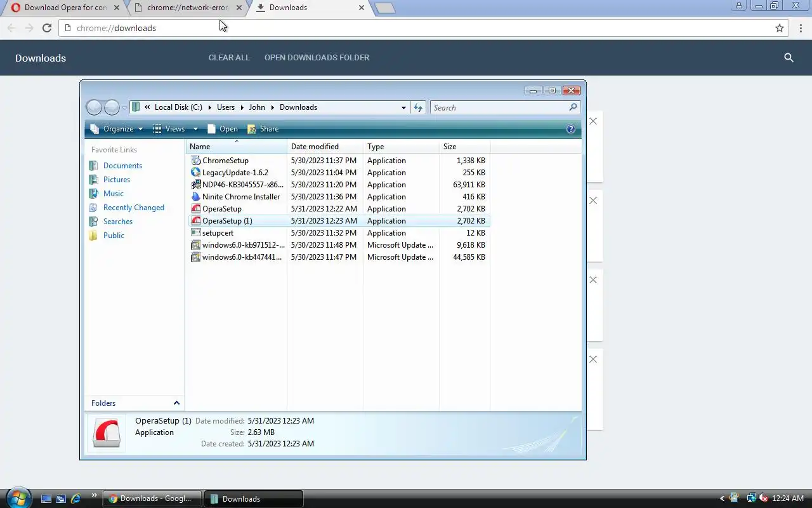Sort files by the Size column header
The width and height of the screenshot is (812, 508).
click(464, 147)
